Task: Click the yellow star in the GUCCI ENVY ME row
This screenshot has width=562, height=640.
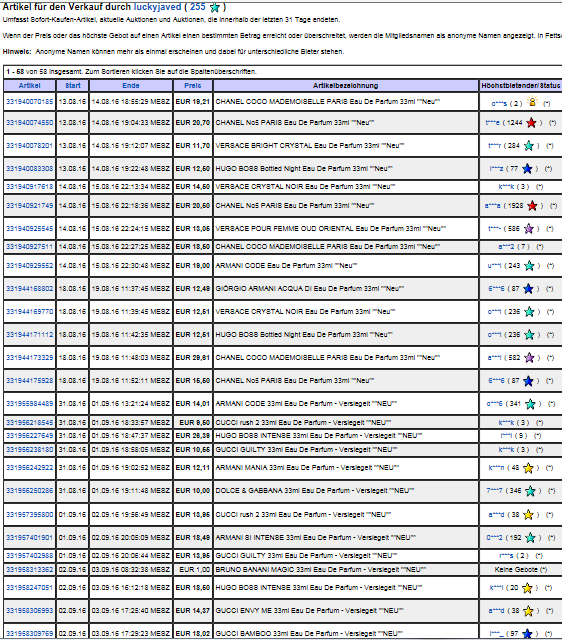Action: (x=528, y=611)
